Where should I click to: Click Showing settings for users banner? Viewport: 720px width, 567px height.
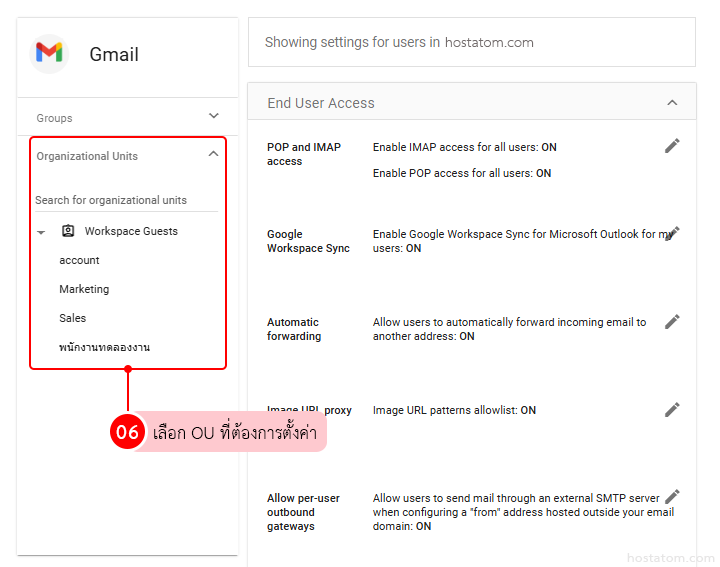click(x=472, y=42)
